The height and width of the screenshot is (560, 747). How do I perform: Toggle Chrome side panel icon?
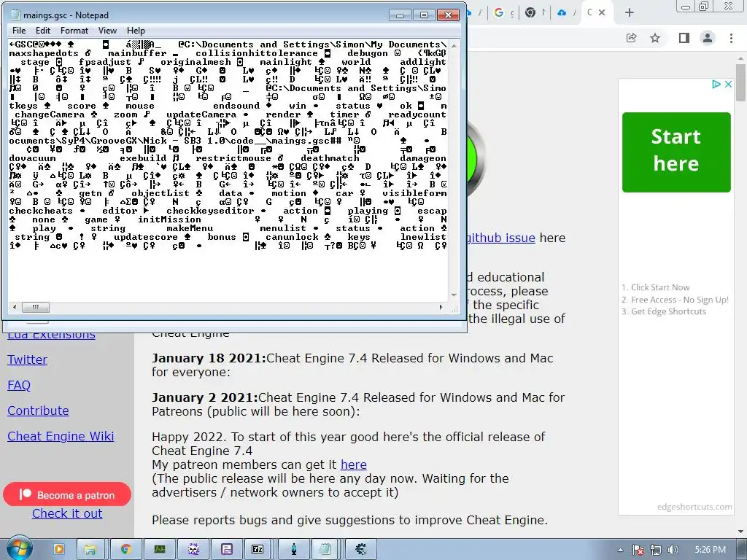point(684,38)
